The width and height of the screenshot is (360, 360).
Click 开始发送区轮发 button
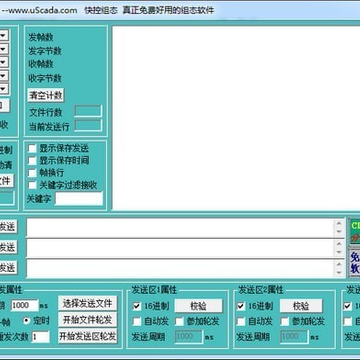[x=88, y=336]
